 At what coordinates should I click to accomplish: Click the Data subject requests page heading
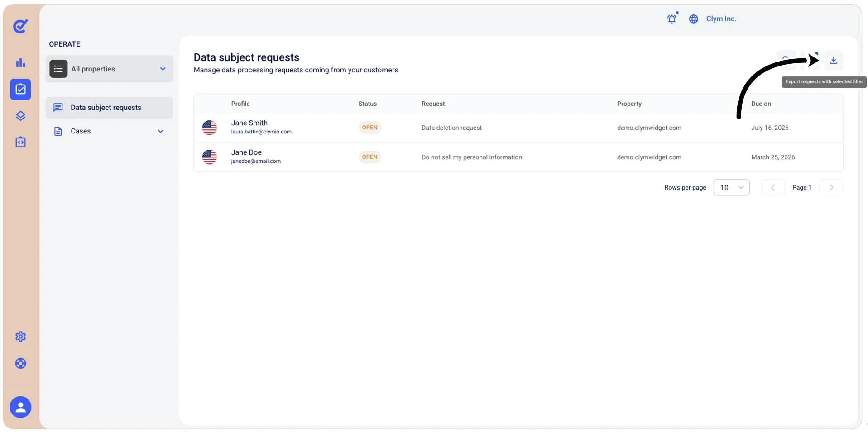(246, 57)
